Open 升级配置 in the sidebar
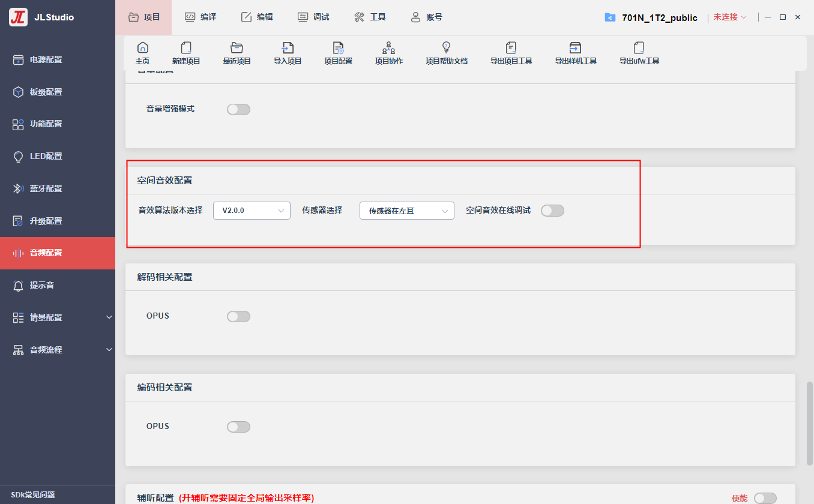The width and height of the screenshot is (814, 504). coord(58,221)
